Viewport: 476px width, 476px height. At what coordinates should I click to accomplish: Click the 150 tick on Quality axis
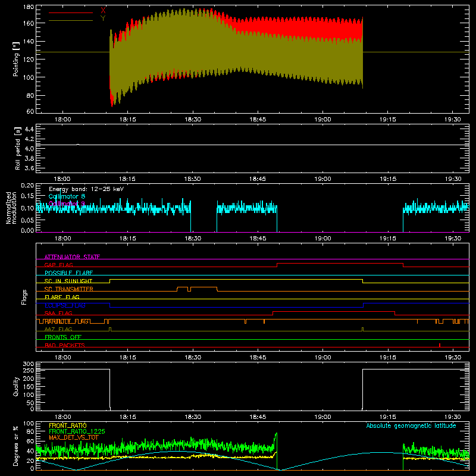[x=29, y=386]
